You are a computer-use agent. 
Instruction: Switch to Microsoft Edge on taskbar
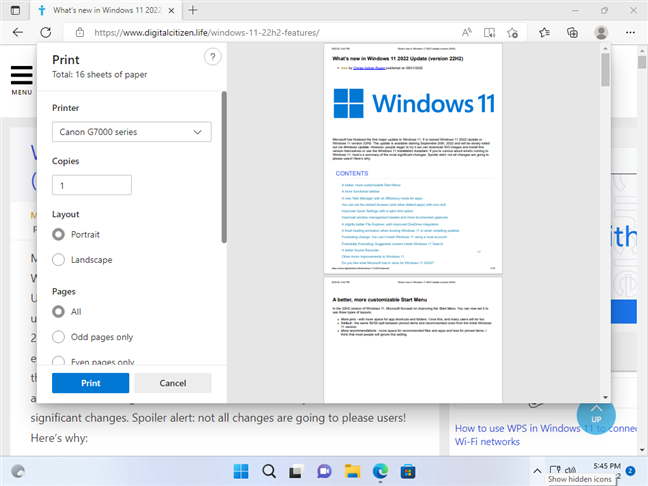click(x=380, y=471)
